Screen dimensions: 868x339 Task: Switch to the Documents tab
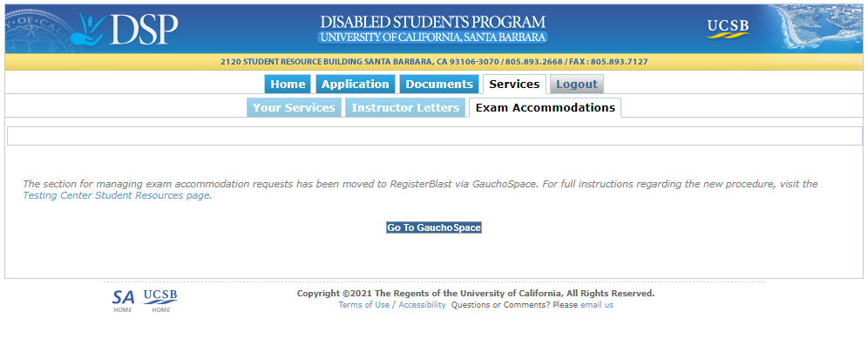tap(439, 85)
